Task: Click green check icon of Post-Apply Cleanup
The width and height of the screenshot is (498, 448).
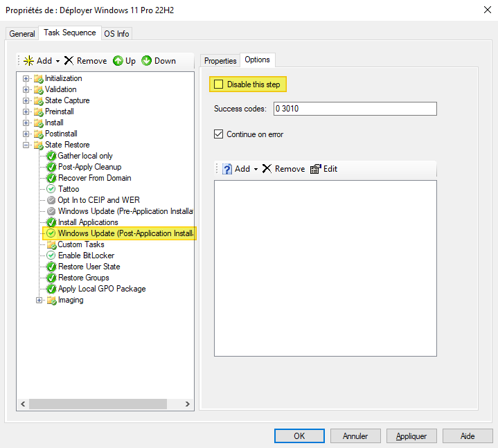Action: (x=51, y=167)
